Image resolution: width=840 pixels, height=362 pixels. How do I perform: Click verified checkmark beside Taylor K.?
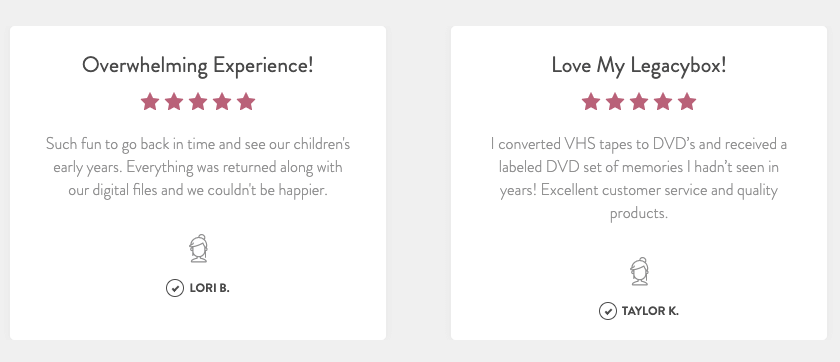[608, 311]
